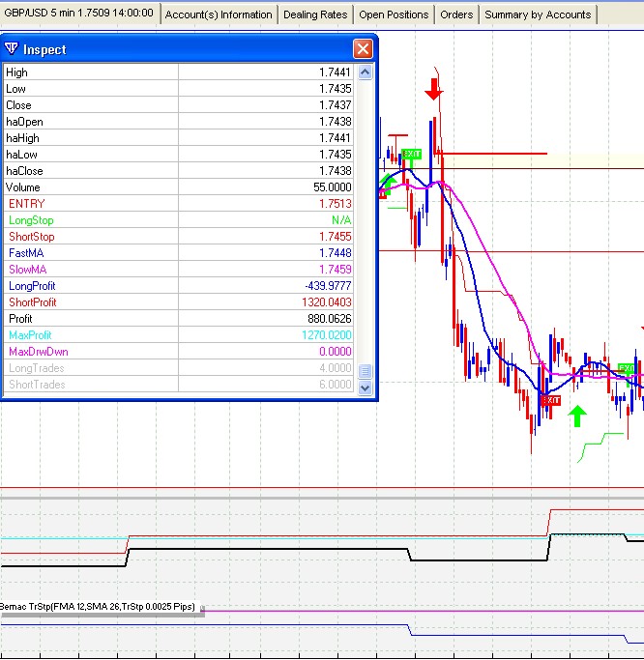This screenshot has height=660, width=644.
Task: Open the Summary by Accounts tab
Action: 538,14
